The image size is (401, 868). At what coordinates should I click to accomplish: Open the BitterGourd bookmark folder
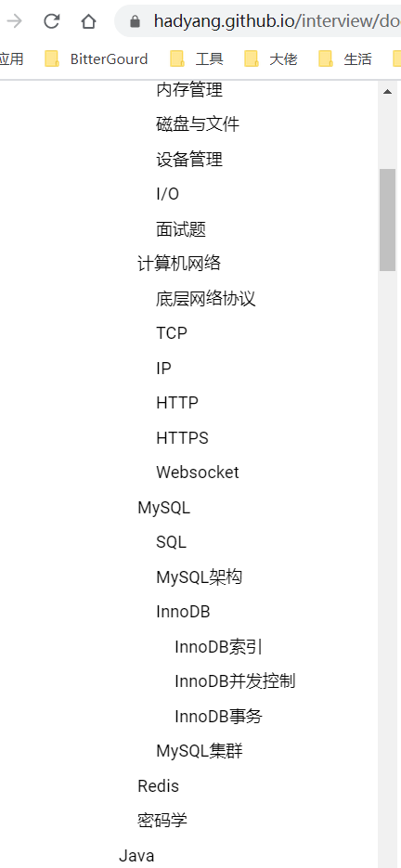[x=97, y=58]
